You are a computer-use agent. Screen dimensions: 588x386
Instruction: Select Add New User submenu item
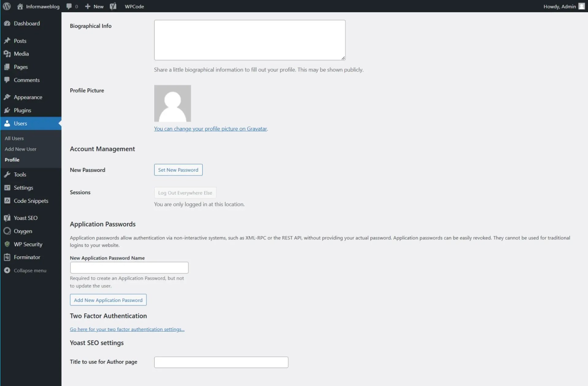tap(21, 149)
